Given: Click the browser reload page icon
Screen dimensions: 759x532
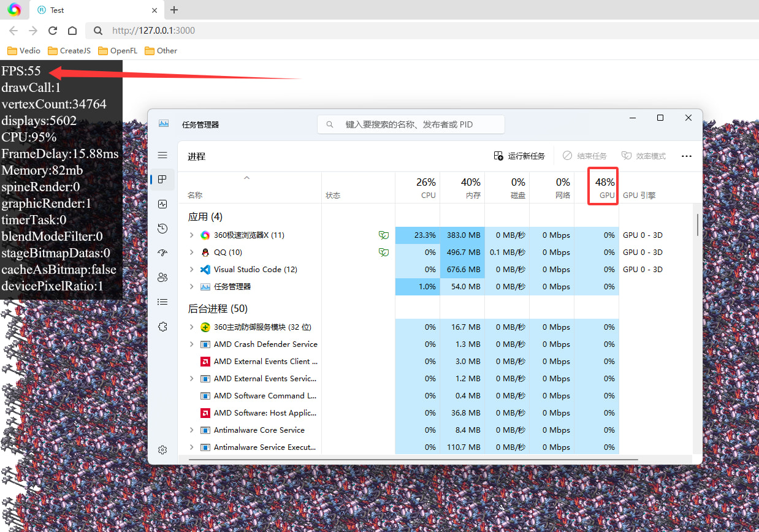Looking at the screenshot, I should pos(53,31).
